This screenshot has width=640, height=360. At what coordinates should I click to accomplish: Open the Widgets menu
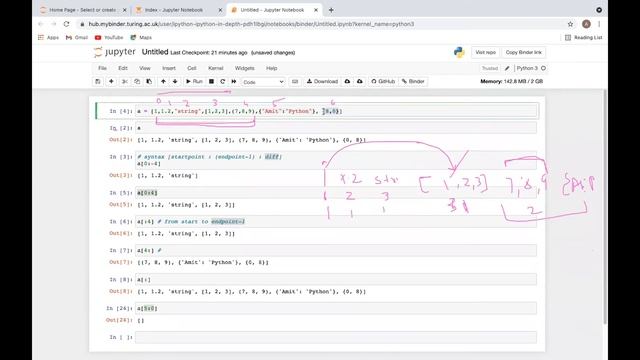click(x=244, y=68)
